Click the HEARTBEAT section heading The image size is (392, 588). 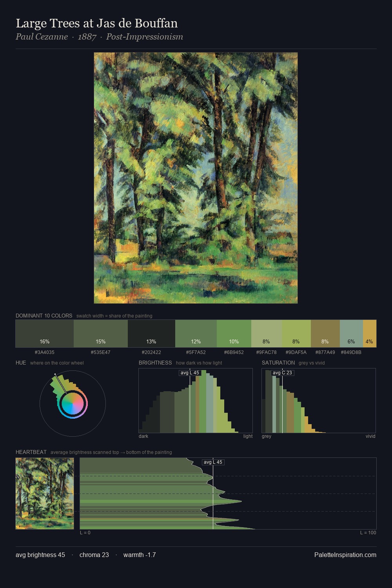[31, 452]
